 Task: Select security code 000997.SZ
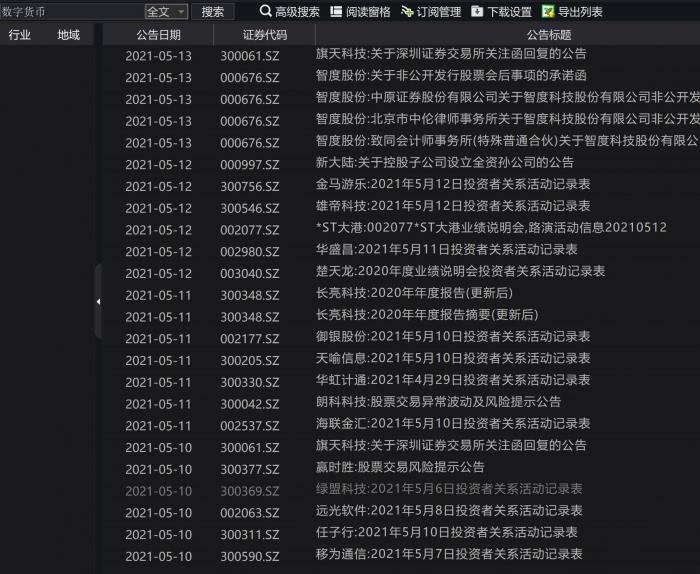tap(250, 165)
